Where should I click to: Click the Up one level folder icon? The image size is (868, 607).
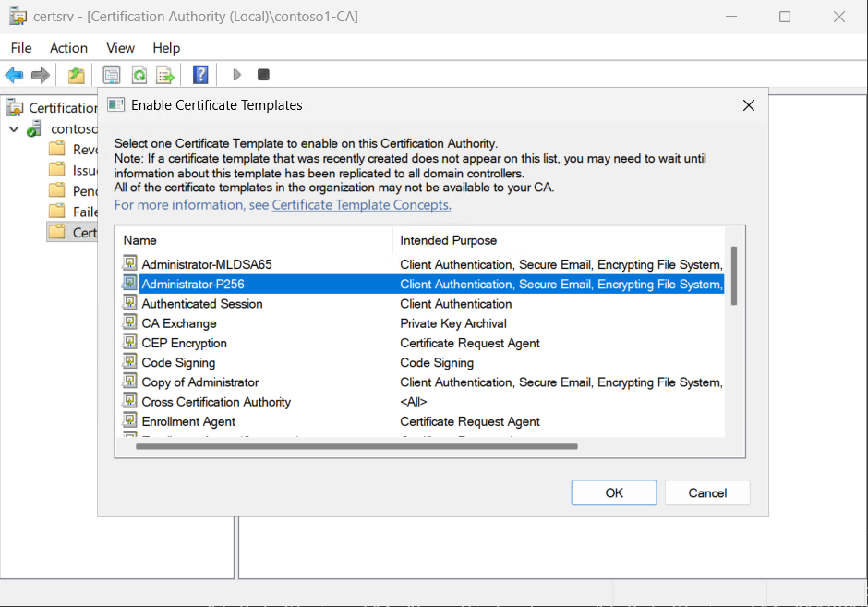click(x=77, y=75)
